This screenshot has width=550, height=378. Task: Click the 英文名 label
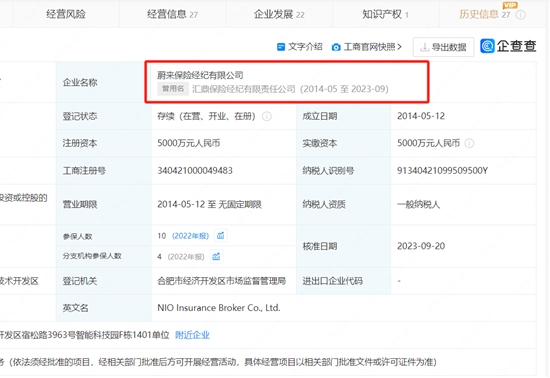pyautogui.click(x=75, y=308)
